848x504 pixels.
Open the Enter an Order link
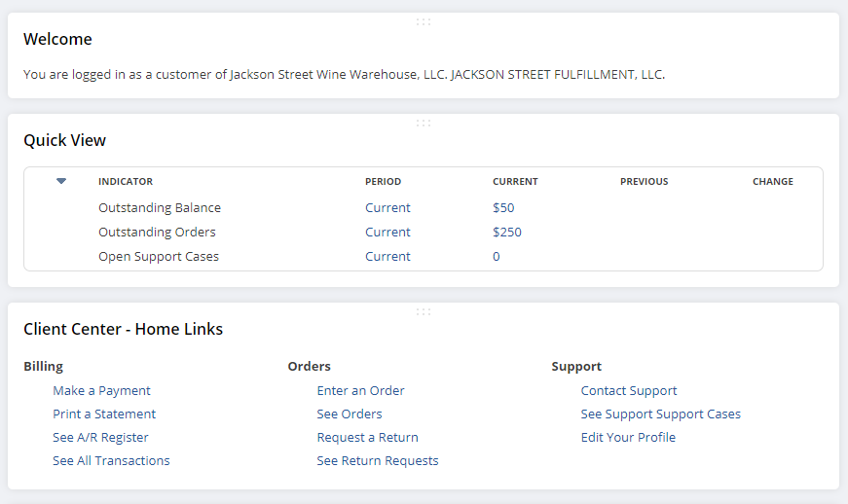pyautogui.click(x=360, y=390)
